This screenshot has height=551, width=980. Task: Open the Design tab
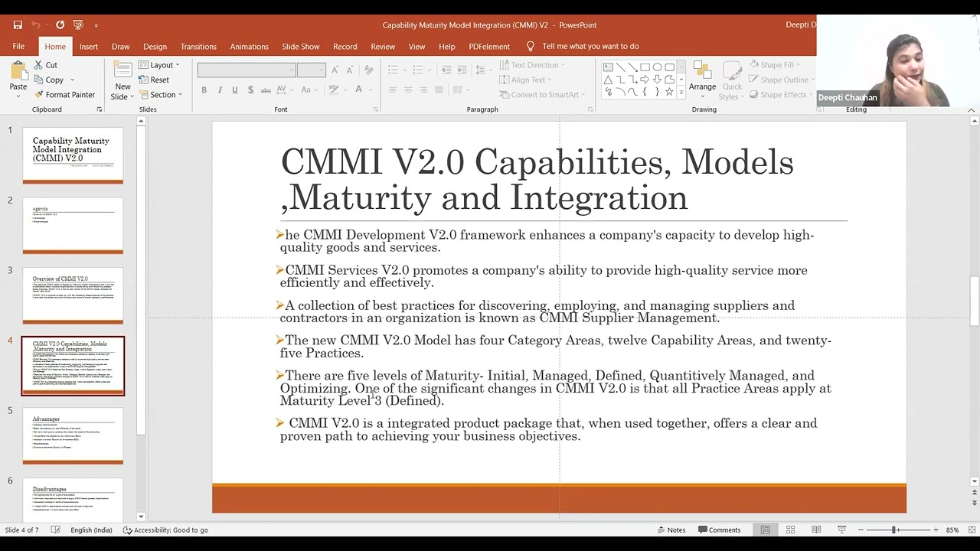pos(155,47)
